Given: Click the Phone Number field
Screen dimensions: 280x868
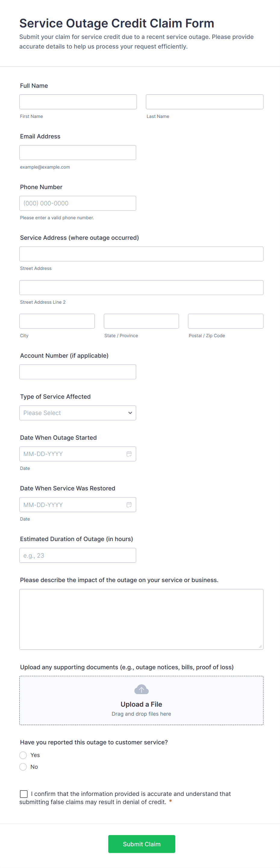Looking at the screenshot, I should [78, 203].
